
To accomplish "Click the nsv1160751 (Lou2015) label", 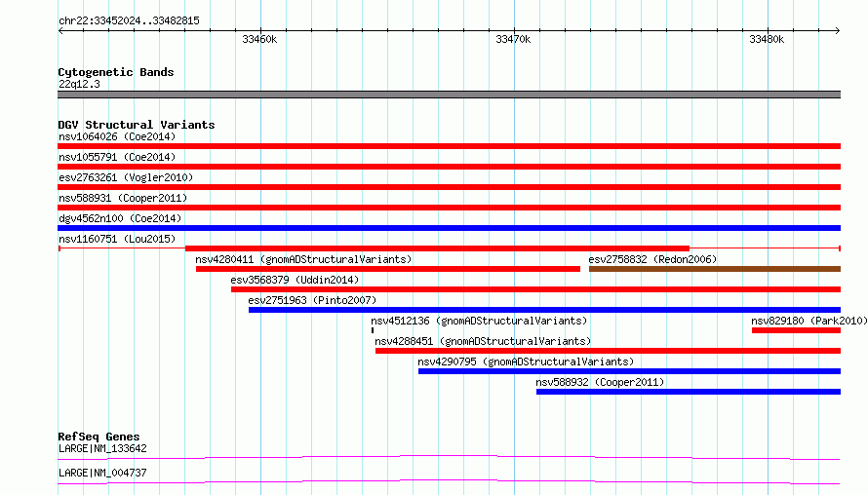I will click(117, 239).
